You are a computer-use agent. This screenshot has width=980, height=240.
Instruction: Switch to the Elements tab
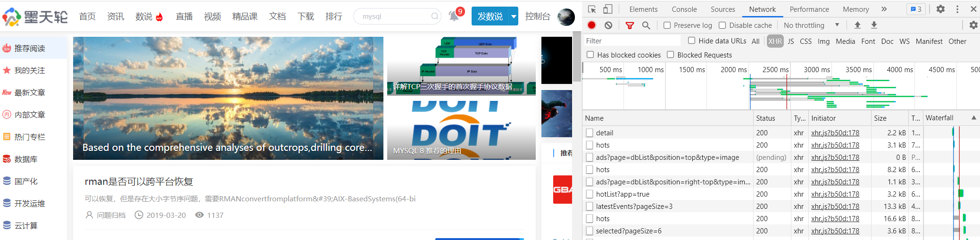643,9
